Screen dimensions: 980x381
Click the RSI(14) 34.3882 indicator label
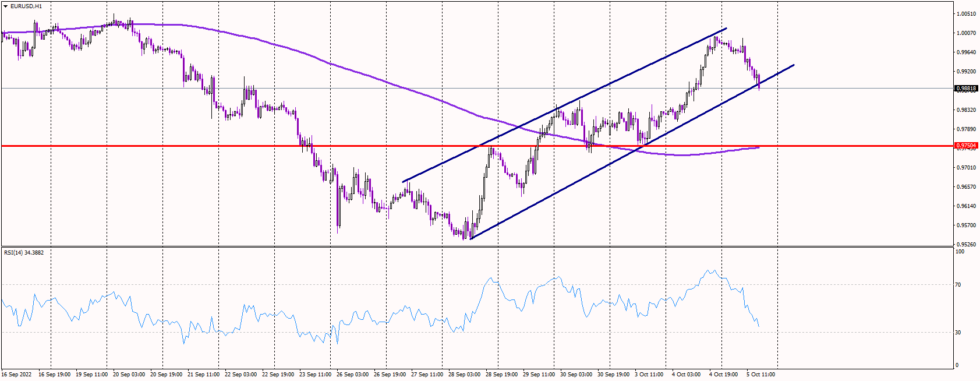(x=24, y=252)
